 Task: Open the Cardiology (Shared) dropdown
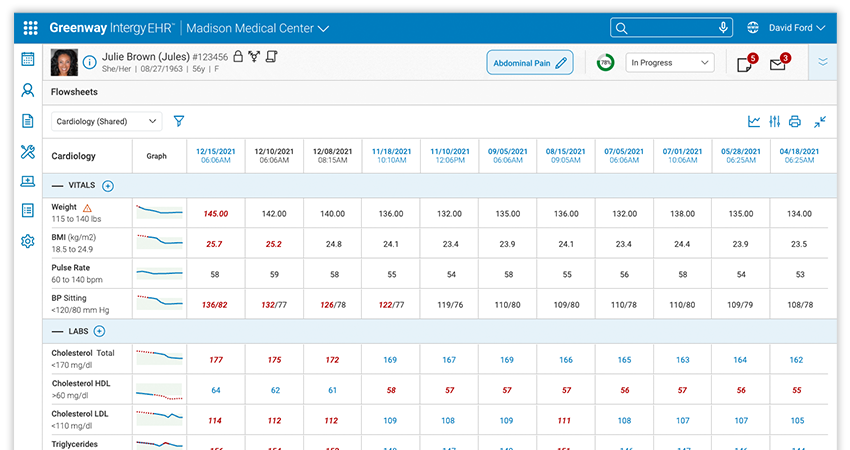[106, 121]
